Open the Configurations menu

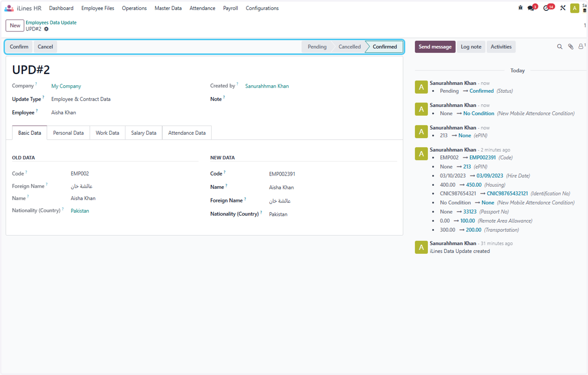pos(262,8)
